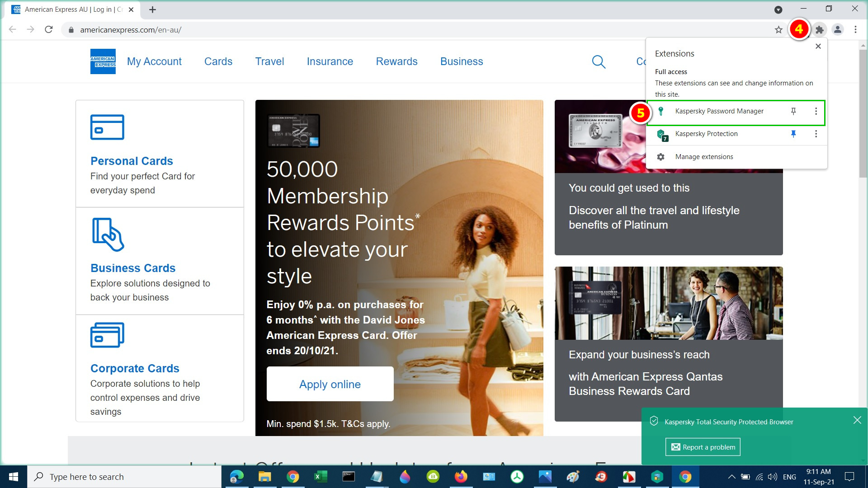Click Report a problem button
This screenshot has width=868, height=488.
click(x=703, y=447)
